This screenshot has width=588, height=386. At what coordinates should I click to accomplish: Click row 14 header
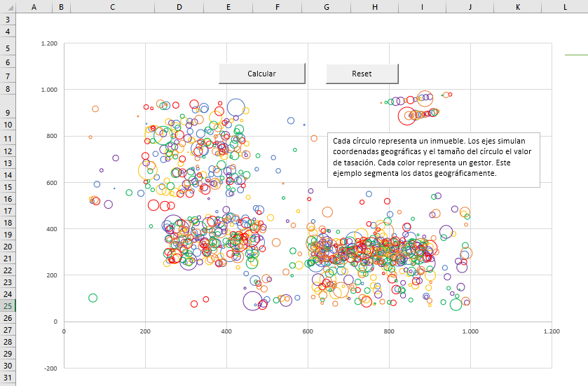pos(8,174)
